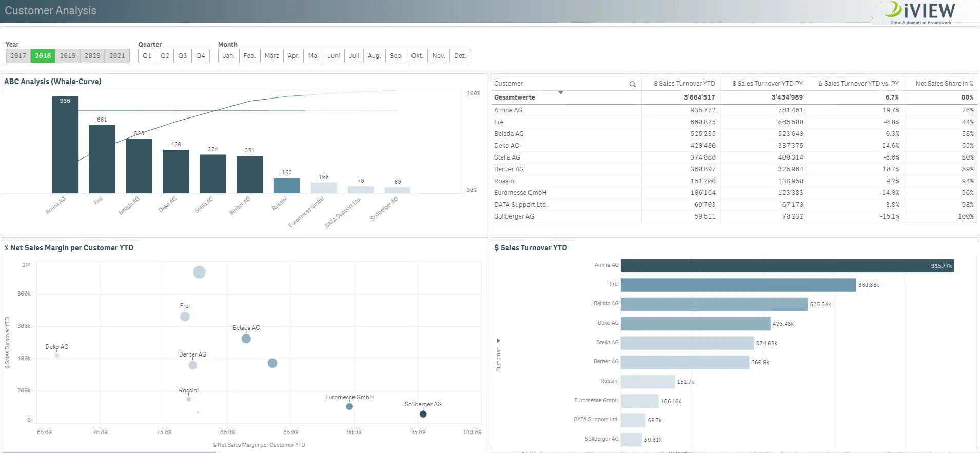Image resolution: width=980 pixels, height=453 pixels.
Task: Click the Customer column header
Action: coord(508,84)
